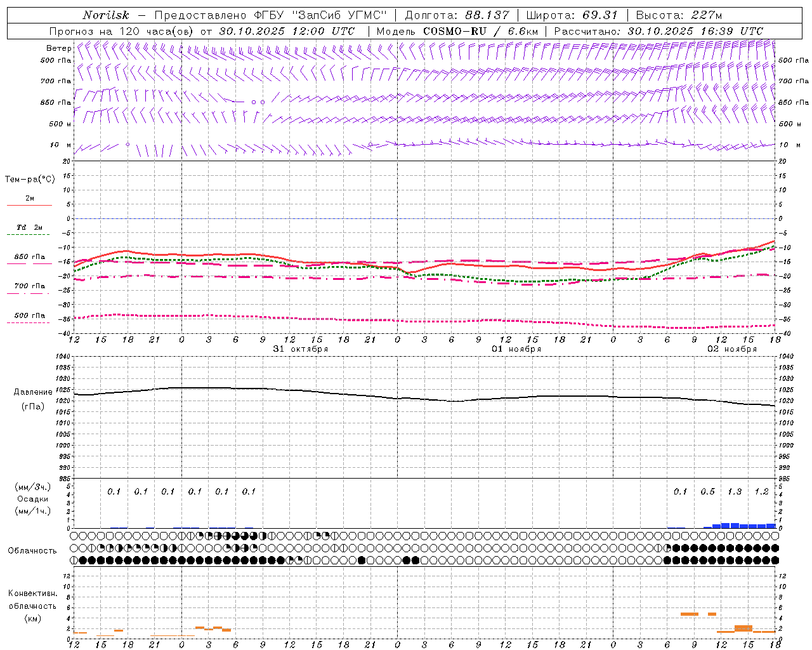Click the "0.5" precipitation value
812x650 pixels.
(x=707, y=492)
